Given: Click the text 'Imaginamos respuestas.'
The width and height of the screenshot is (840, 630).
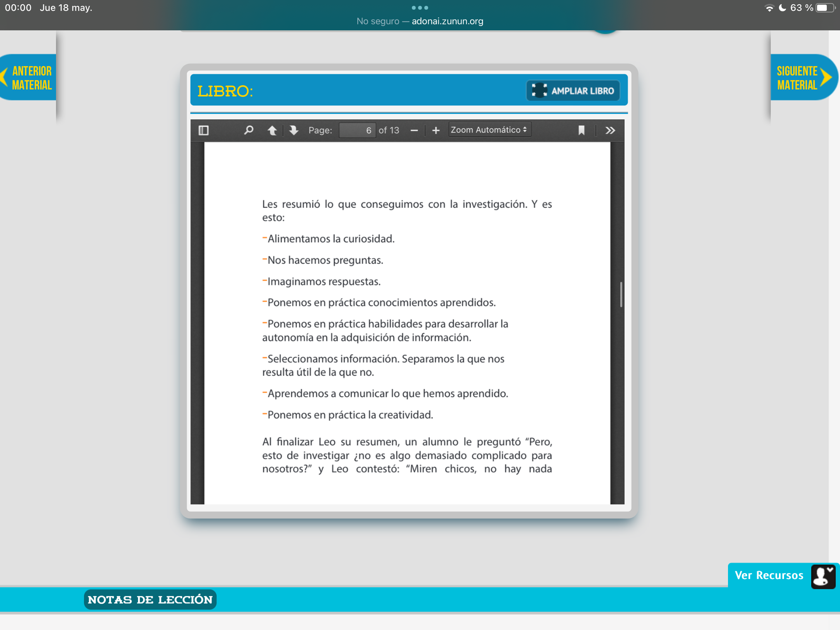Looking at the screenshot, I should (x=324, y=282).
